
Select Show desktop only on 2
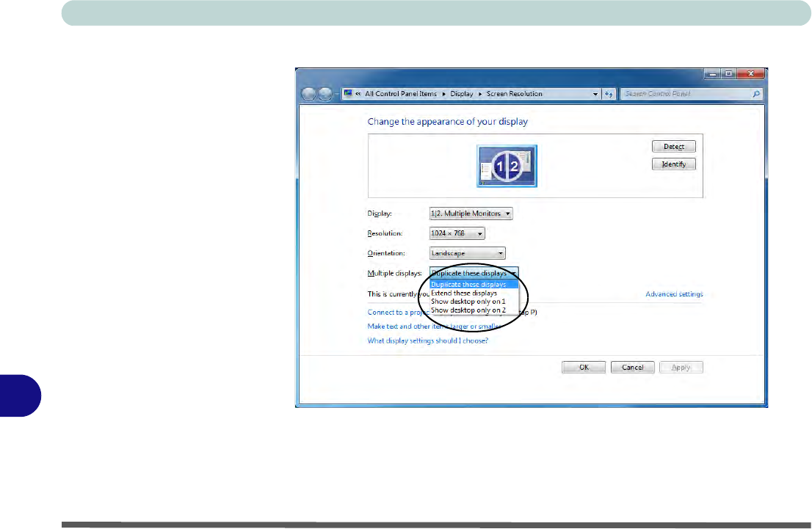468,310
